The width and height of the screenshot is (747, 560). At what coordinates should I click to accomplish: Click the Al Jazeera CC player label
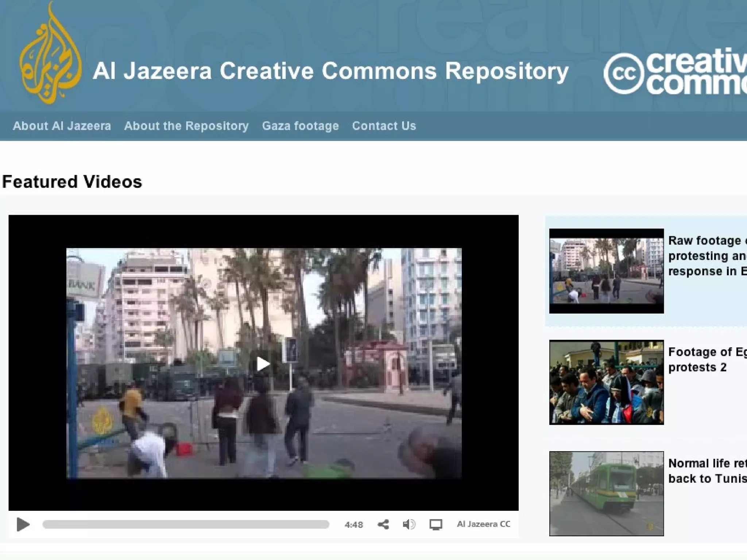pyautogui.click(x=483, y=524)
